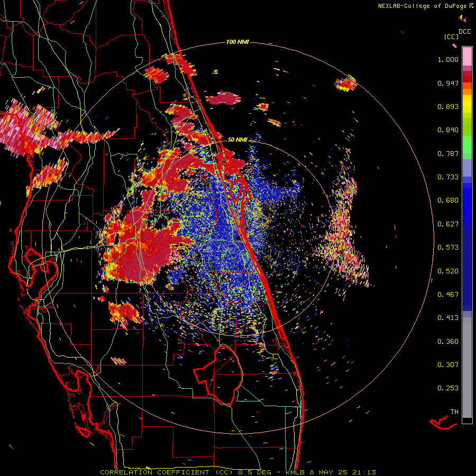Select the 0.360 scale value

point(448,342)
